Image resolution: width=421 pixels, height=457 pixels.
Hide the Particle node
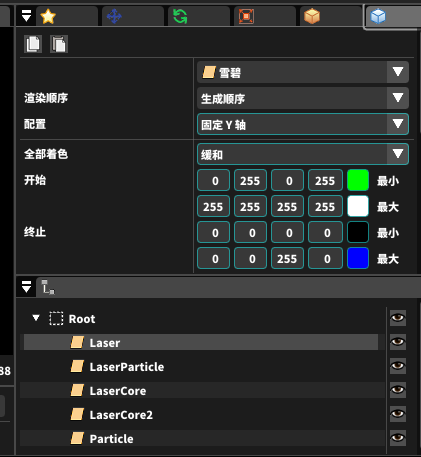click(398, 438)
